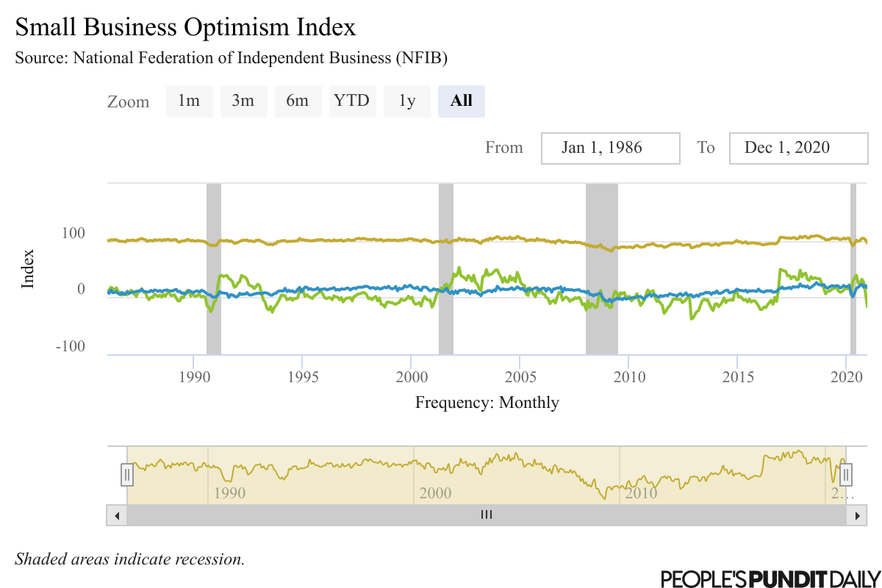The height and width of the screenshot is (588, 882).
Task: Click the scrollbar left arrow
Action: [117, 515]
